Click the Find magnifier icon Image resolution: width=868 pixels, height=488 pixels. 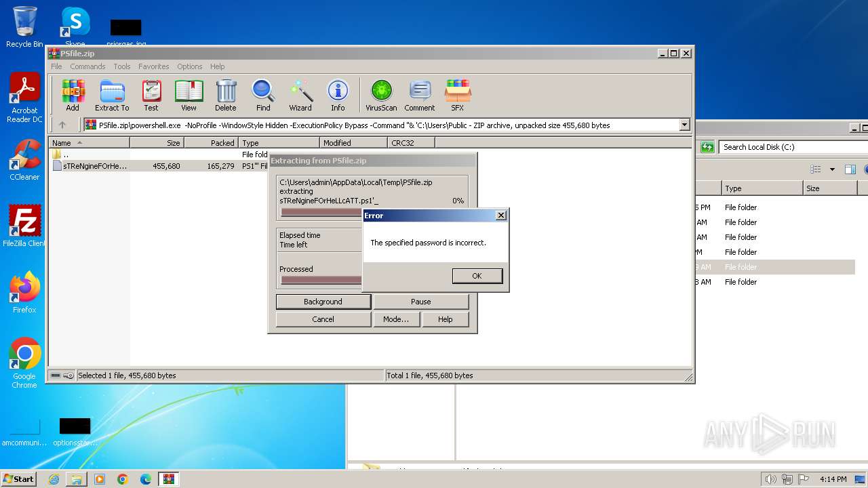click(263, 96)
